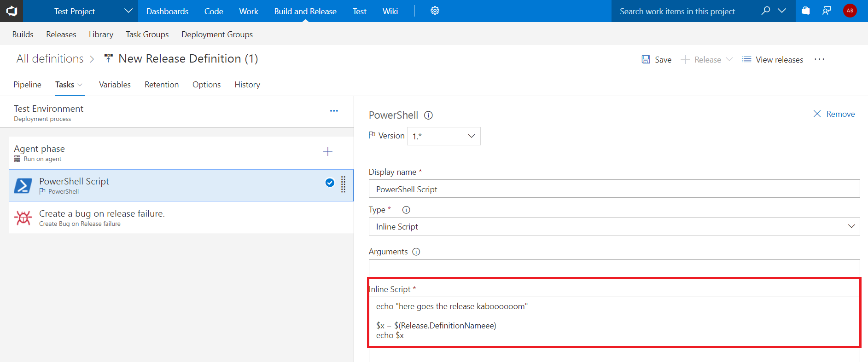Open the top-right more actions ellipsis
The height and width of the screenshot is (362, 868).
point(819,59)
